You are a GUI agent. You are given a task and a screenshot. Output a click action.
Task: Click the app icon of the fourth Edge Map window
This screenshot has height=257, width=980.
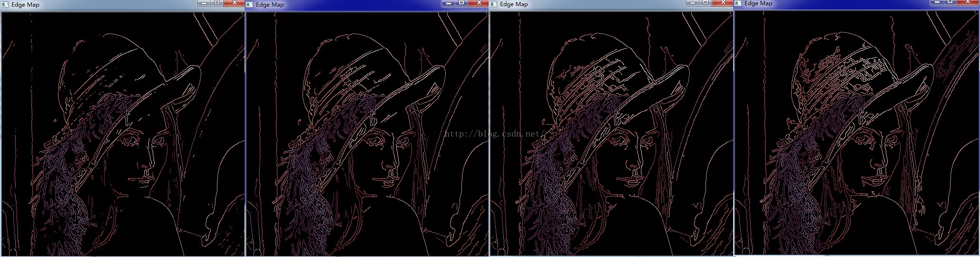click(738, 3)
